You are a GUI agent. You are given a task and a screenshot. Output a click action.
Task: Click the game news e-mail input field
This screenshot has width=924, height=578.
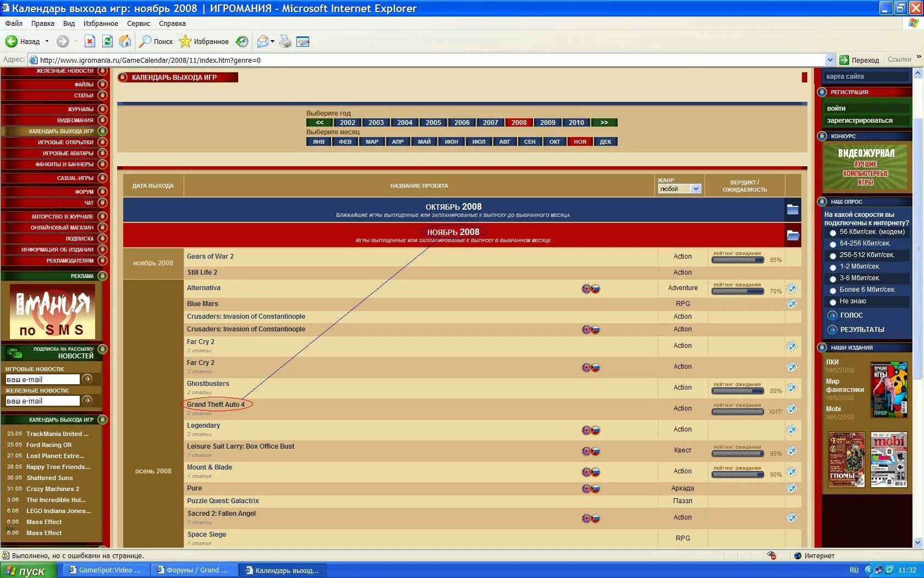click(42, 379)
